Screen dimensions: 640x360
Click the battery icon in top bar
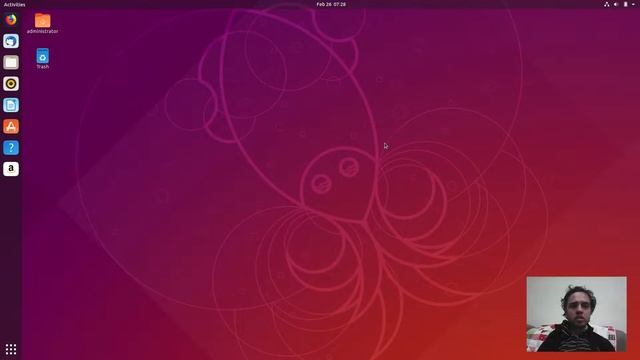tap(625, 4)
